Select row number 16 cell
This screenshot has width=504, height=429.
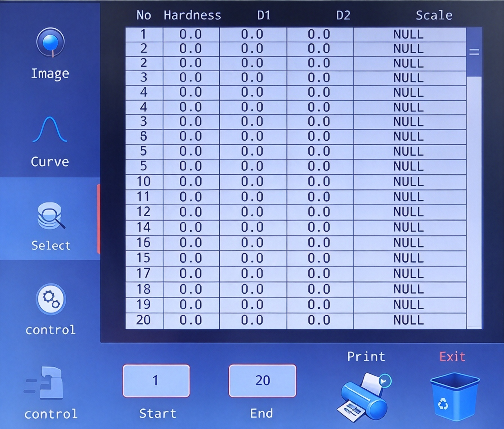tap(144, 243)
